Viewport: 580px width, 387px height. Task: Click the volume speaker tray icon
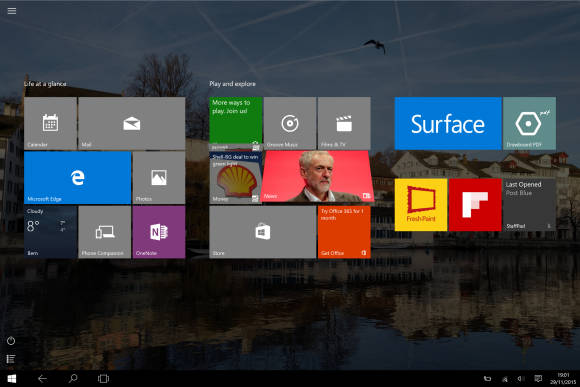pos(520,378)
